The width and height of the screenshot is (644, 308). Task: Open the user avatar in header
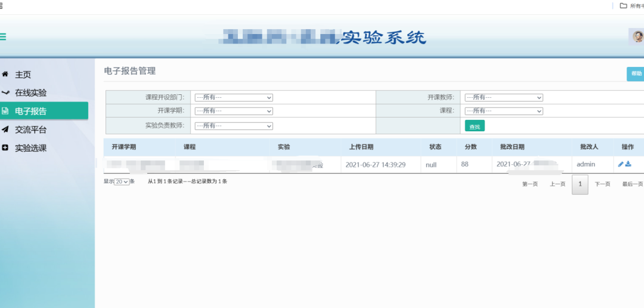click(637, 36)
